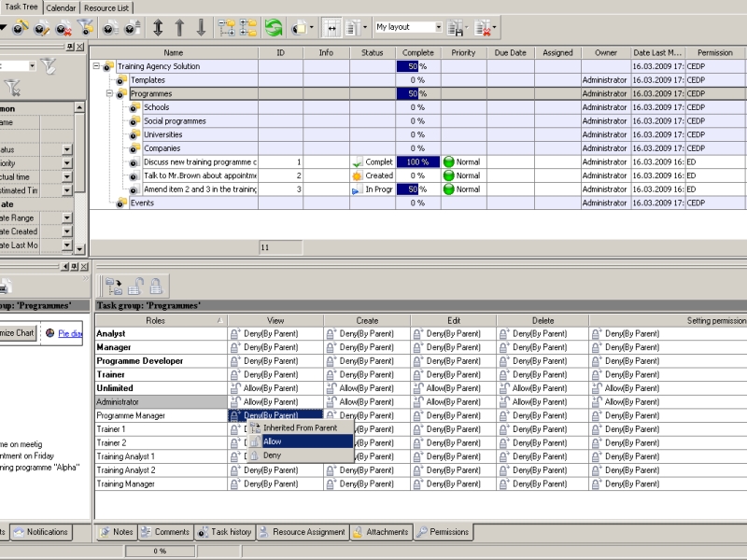Click the delete layout icon
Screen dimensions: 747x560
point(483,28)
